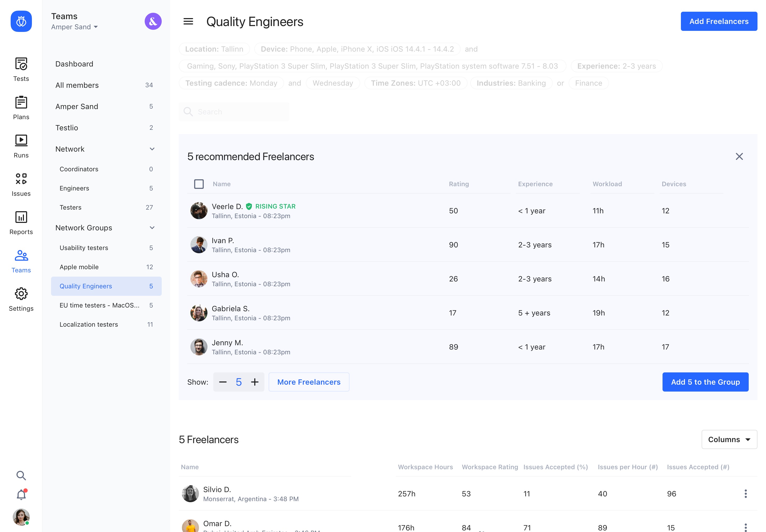Close the recommended Freelancers panel
The width and height of the screenshot is (766, 532).
coord(739,156)
